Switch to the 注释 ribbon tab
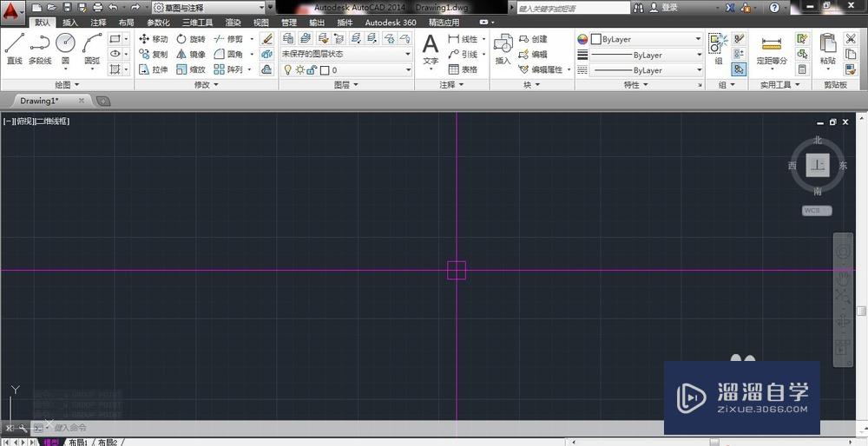The width and height of the screenshot is (868, 446). 99,23
